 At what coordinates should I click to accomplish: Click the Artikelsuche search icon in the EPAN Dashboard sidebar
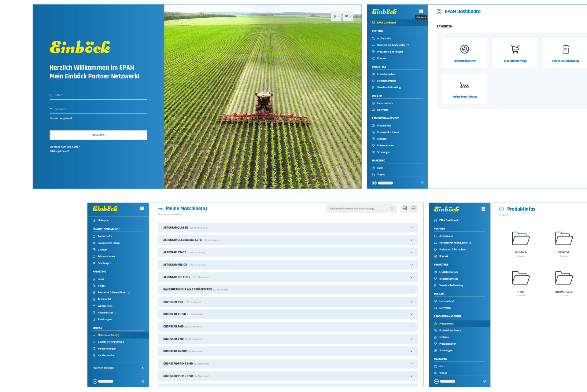tap(373, 38)
